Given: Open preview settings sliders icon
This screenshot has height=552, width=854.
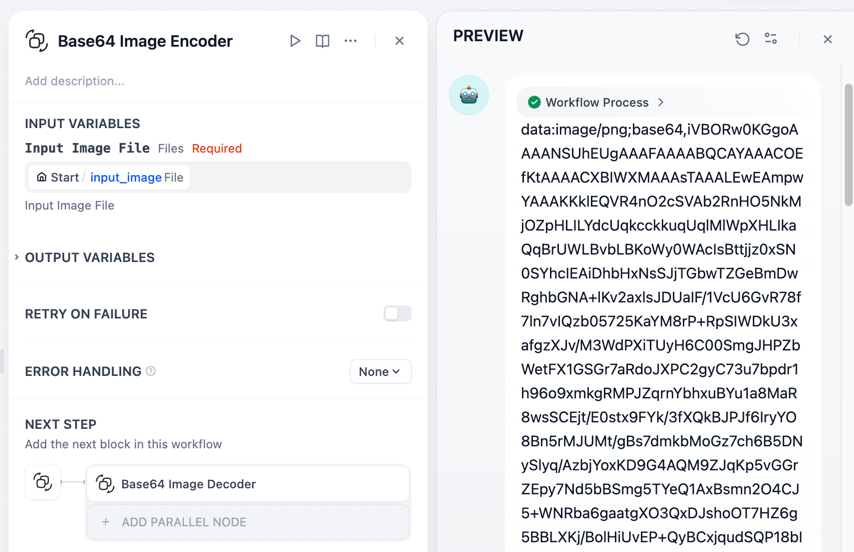Looking at the screenshot, I should pyautogui.click(x=771, y=39).
